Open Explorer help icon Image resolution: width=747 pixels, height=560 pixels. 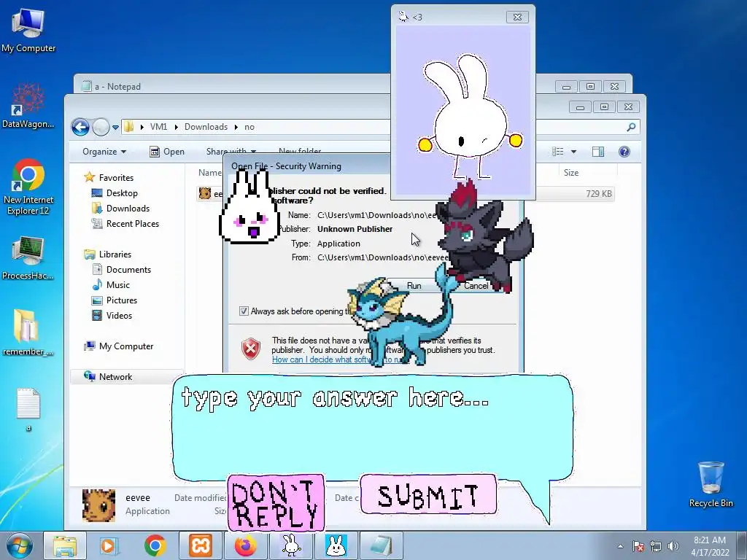pos(624,152)
